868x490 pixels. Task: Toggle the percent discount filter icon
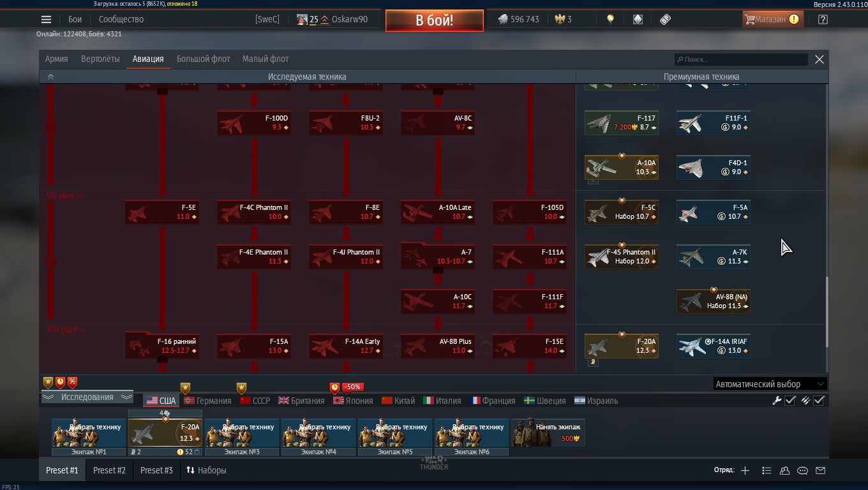pos(72,382)
